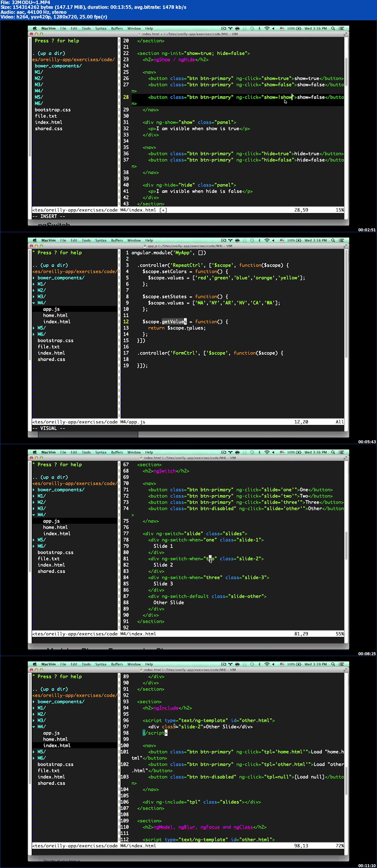
Task: Collapse the M4/ folder in the 3:18 PM frame
Action: (x=34, y=303)
